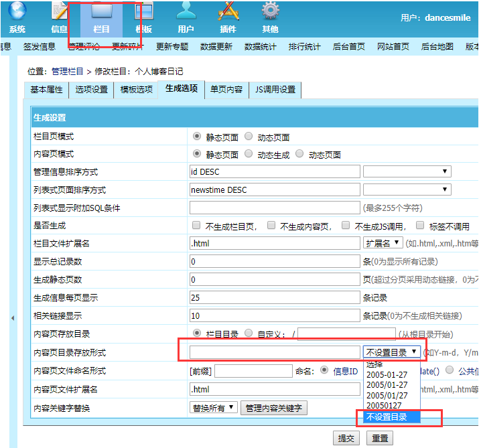
Task: Click the 管理内容关键字 button
Action: pos(274,407)
